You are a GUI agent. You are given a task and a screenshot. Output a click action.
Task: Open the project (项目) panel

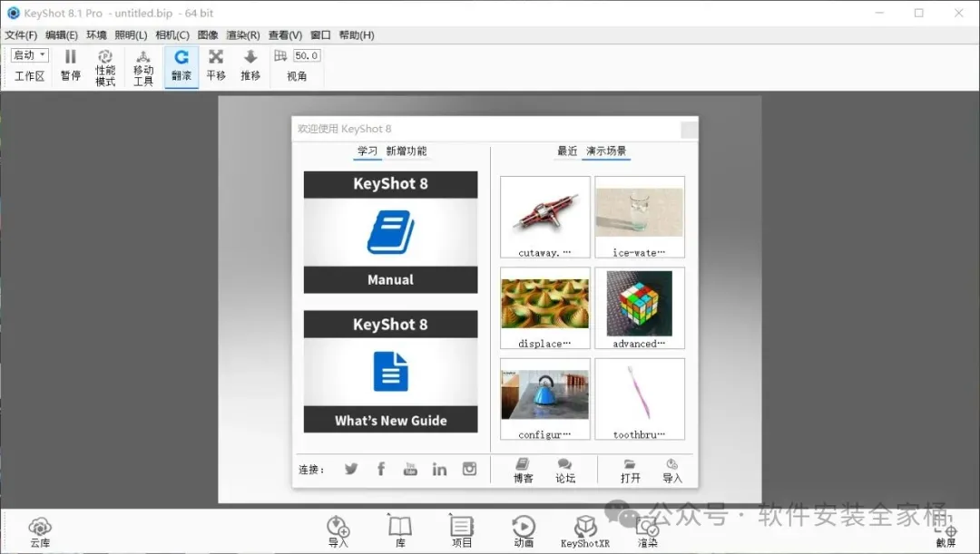pyautogui.click(x=462, y=532)
